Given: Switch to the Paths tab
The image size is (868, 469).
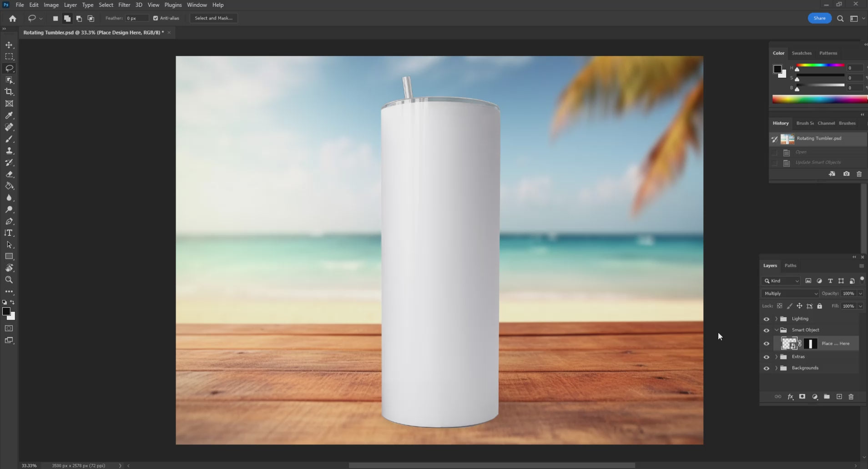Looking at the screenshot, I should point(791,266).
